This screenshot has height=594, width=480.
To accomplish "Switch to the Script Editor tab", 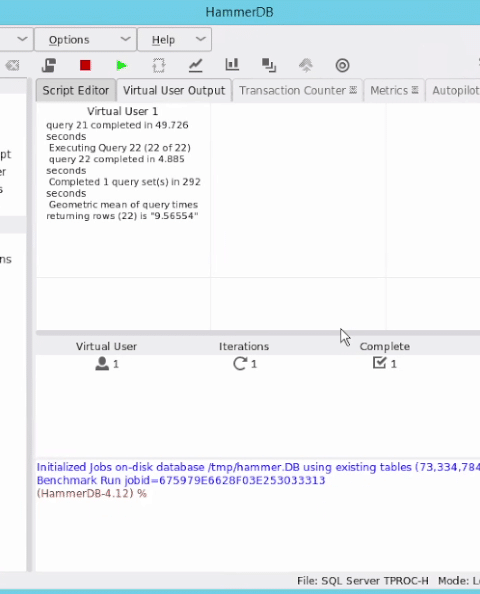I will click(76, 91).
